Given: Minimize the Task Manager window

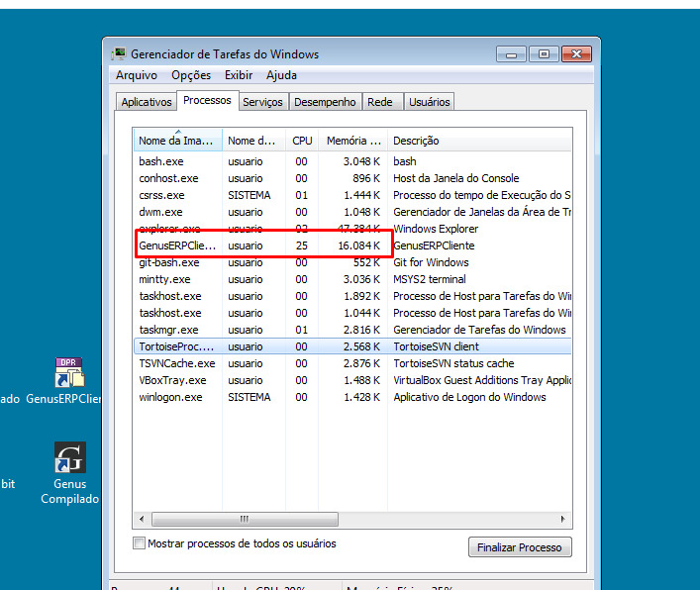Looking at the screenshot, I should [512, 54].
